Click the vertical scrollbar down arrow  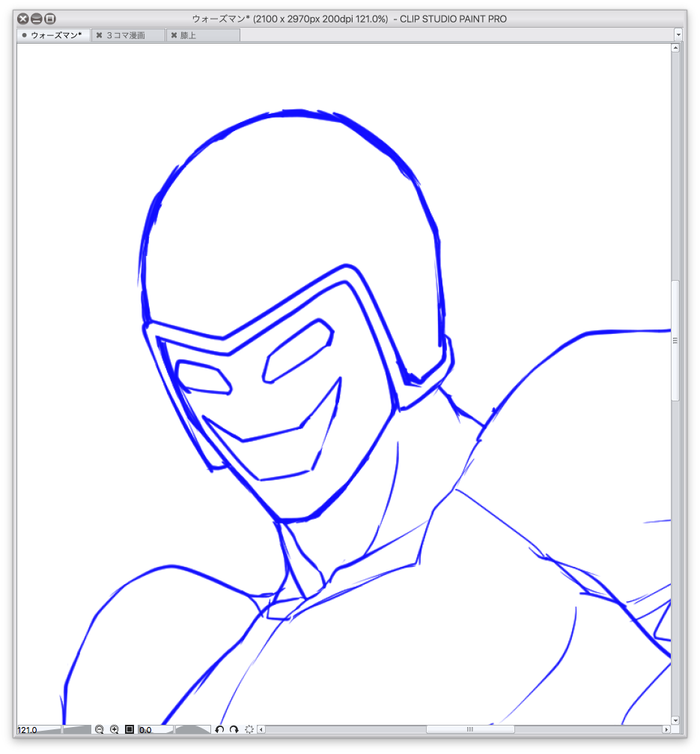coord(675,720)
